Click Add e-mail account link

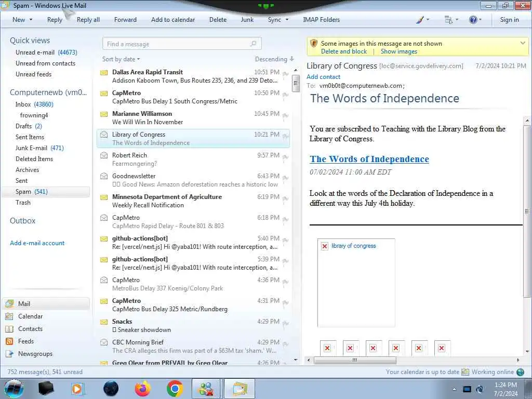click(37, 243)
